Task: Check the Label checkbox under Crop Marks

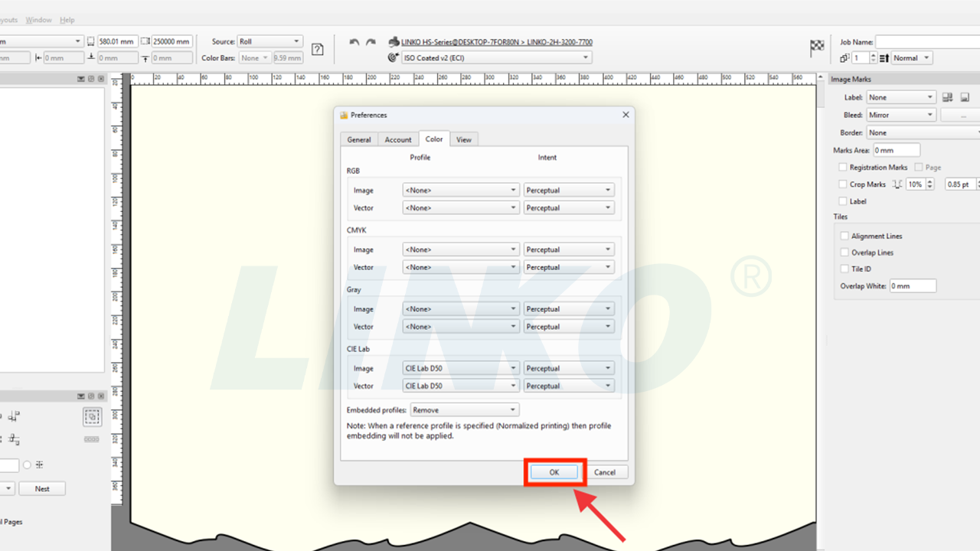Action: (x=843, y=201)
